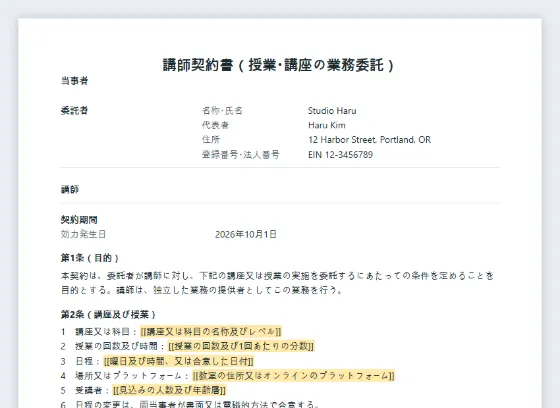Click placeholder 教室の住所又はオンラインのプラットフォーム
Screen dimensions: 560x408
click(x=294, y=376)
